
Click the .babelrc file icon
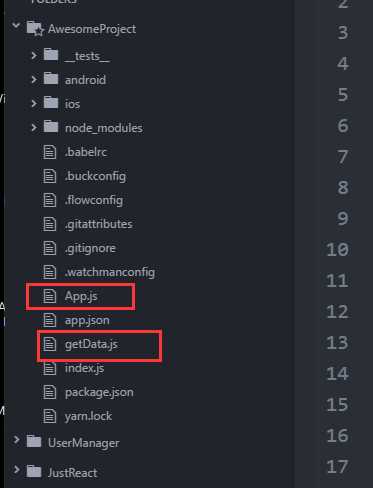click(50, 152)
